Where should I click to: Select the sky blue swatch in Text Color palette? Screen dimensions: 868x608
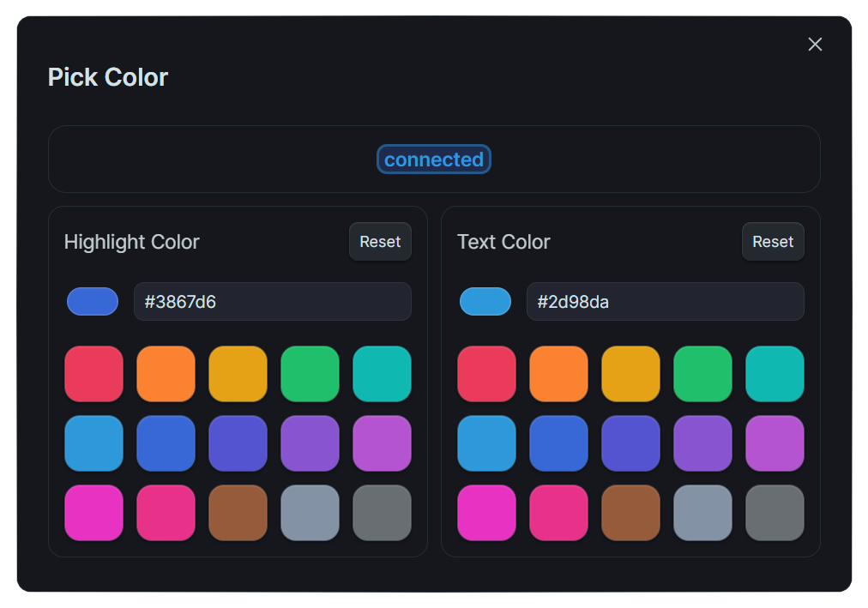click(486, 442)
